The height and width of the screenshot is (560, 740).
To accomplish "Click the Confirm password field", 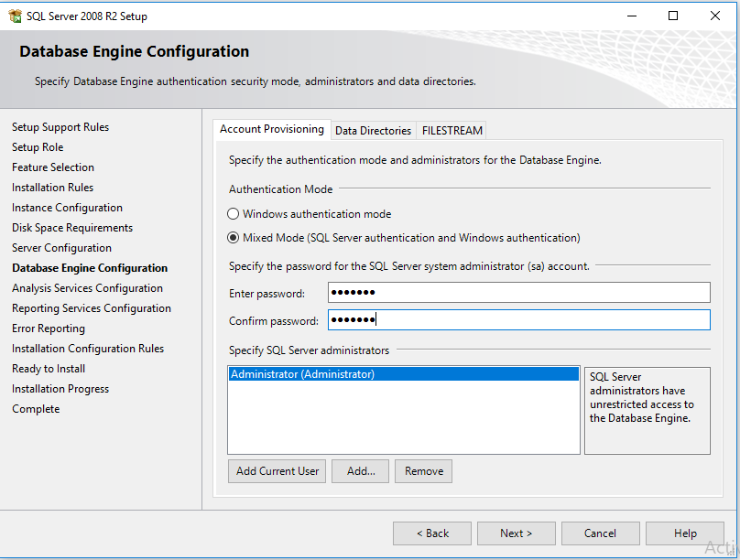I will click(x=519, y=319).
